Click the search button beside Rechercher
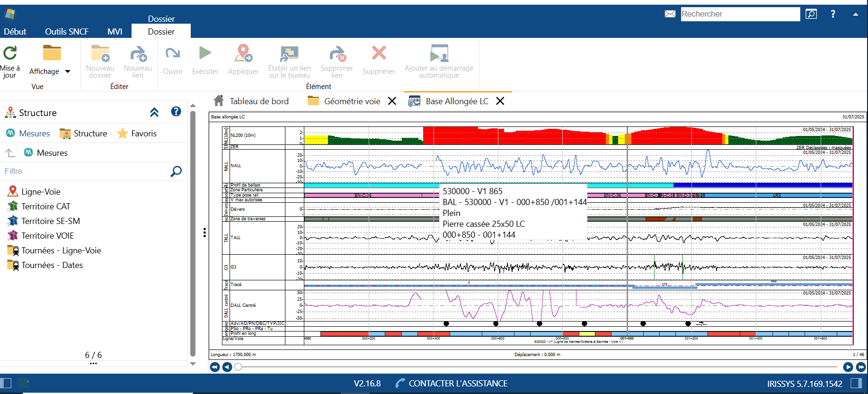This screenshot has width=868, height=394. [811, 14]
